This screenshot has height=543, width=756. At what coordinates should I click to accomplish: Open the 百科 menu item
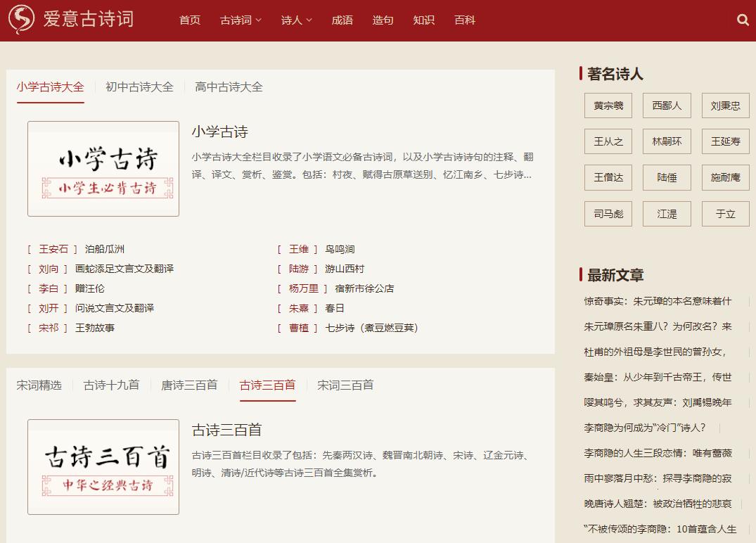coord(465,20)
